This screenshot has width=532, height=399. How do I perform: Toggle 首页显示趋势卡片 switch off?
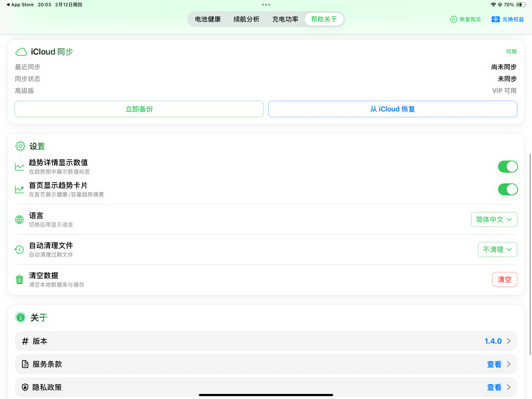pyautogui.click(x=508, y=189)
